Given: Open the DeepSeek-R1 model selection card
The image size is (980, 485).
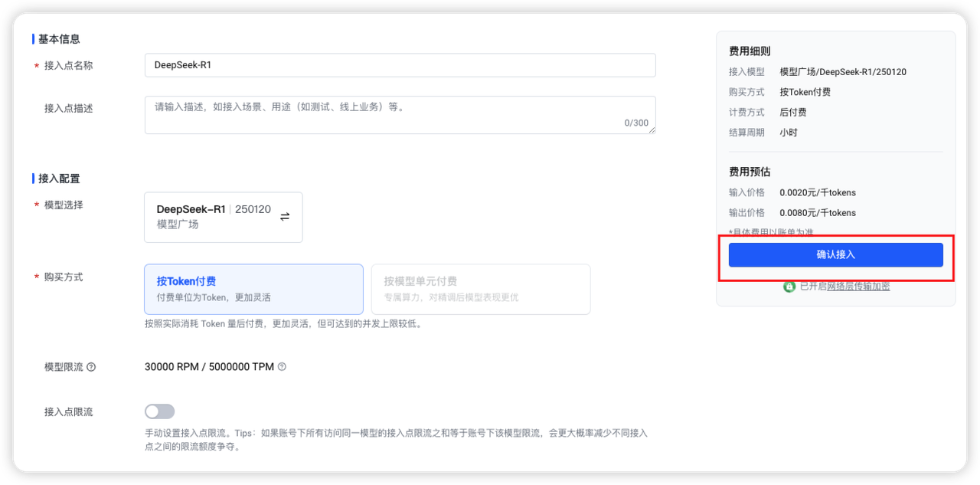Looking at the screenshot, I should [214, 217].
